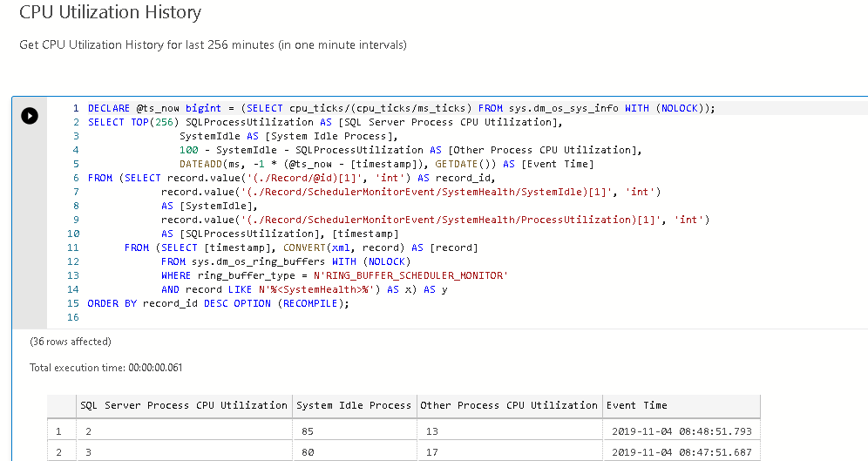868x461 pixels.
Task: Select the 'SQL Server Process CPU Utilization' column header
Action: click(183, 405)
